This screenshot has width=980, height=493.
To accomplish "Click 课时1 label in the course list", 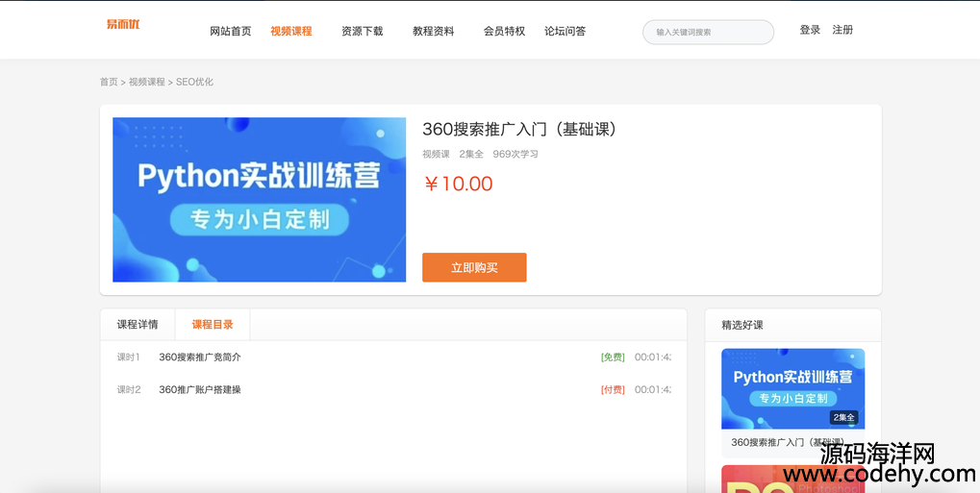I will [129, 357].
